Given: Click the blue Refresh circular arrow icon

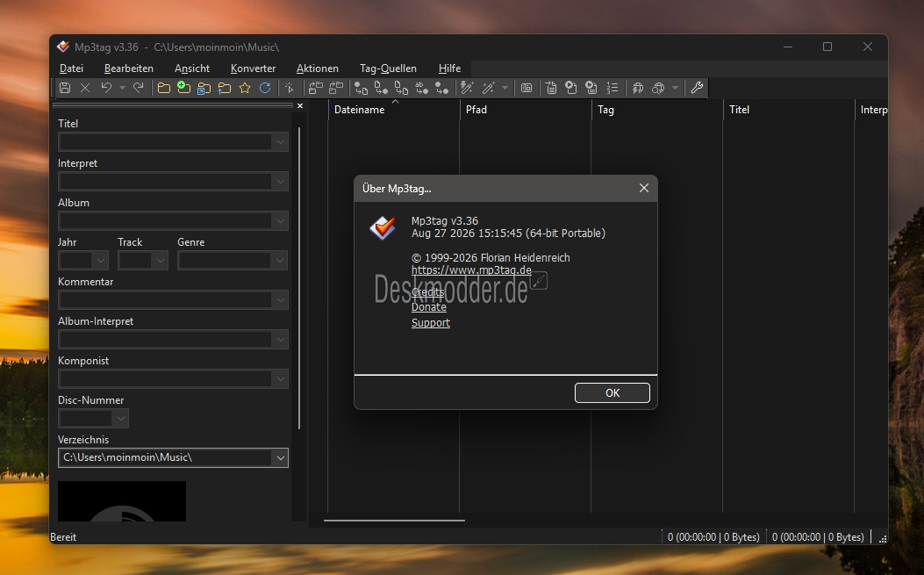Looking at the screenshot, I should [265, 88].
